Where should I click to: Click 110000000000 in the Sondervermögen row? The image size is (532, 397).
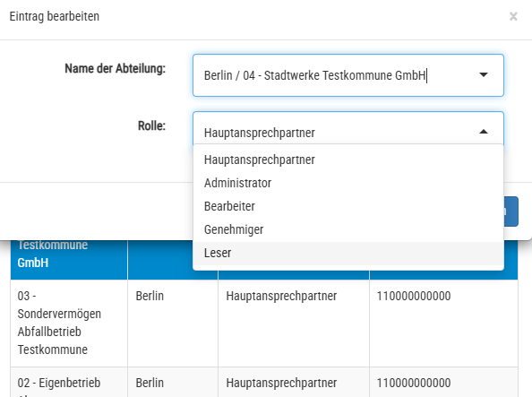point(414,296)
